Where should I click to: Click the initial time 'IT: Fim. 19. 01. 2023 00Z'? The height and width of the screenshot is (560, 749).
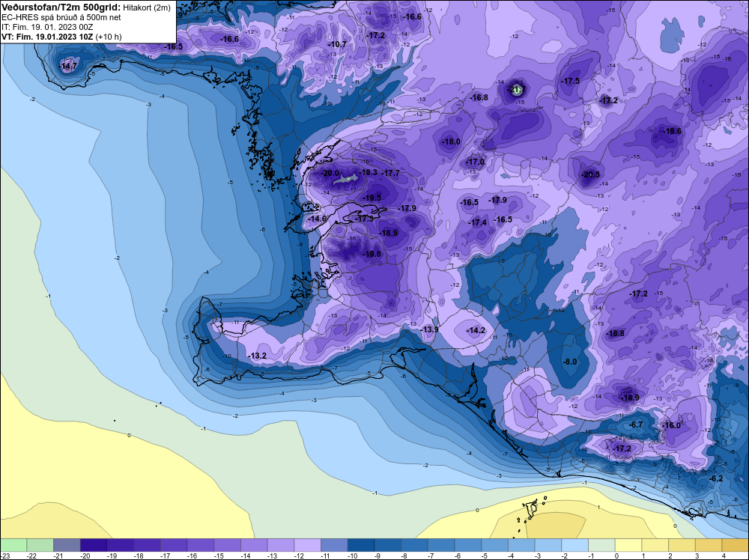click(x=47, y=27)
